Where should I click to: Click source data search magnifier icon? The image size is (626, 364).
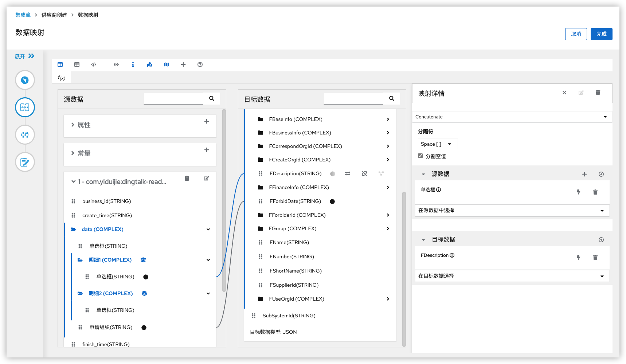click(212, 98)
